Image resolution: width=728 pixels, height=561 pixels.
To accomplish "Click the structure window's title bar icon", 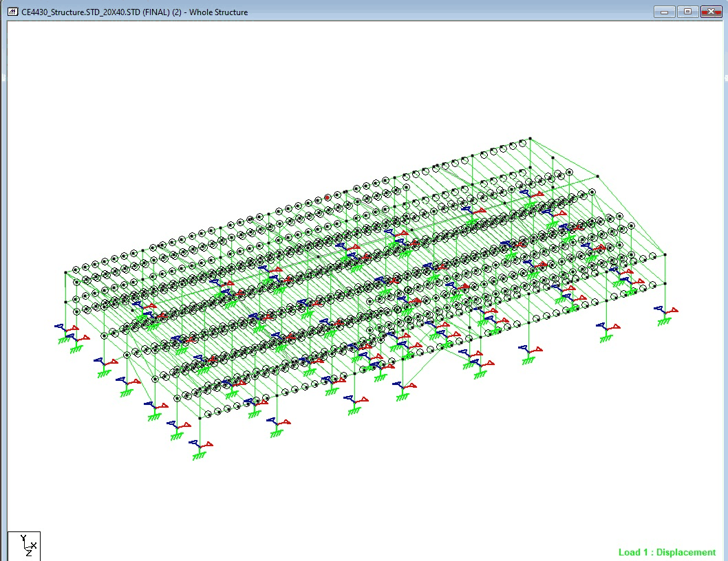I will tap(12, 12).
